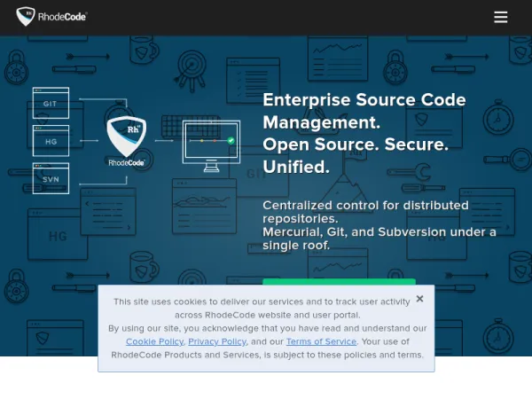Click 'Mercurial, Git, and Subversion under a single roof.'
Viewport: 532px width, 399px height.
point(379,239)
